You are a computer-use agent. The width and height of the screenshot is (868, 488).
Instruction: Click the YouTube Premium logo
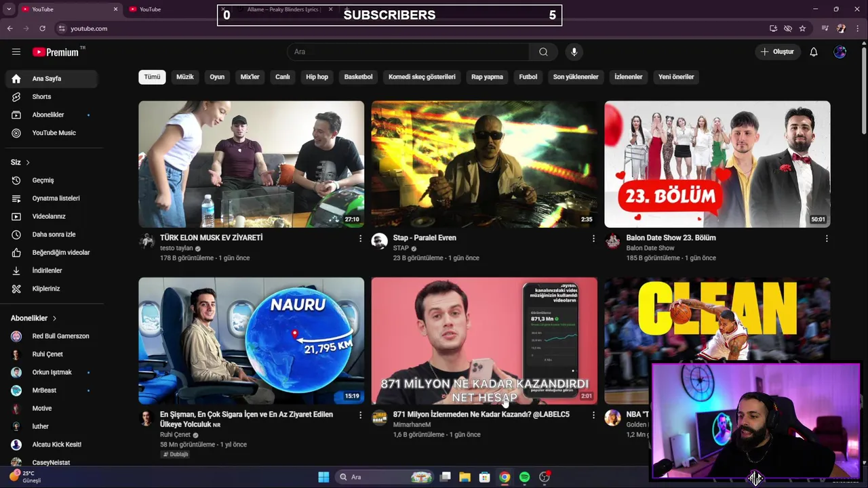pyautogui.click(x=56, y=52)
